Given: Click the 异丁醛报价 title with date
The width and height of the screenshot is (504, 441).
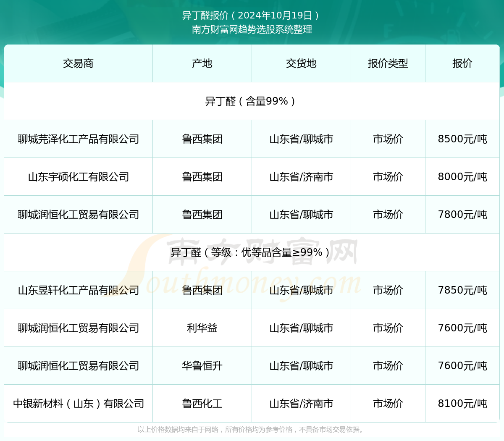Looking at the screenshot, I should coord(252,16).
